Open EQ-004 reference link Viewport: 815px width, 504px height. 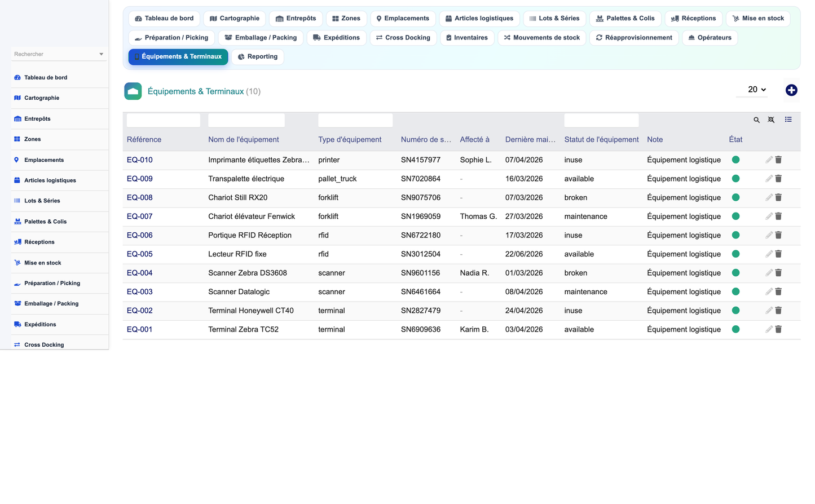140,273
